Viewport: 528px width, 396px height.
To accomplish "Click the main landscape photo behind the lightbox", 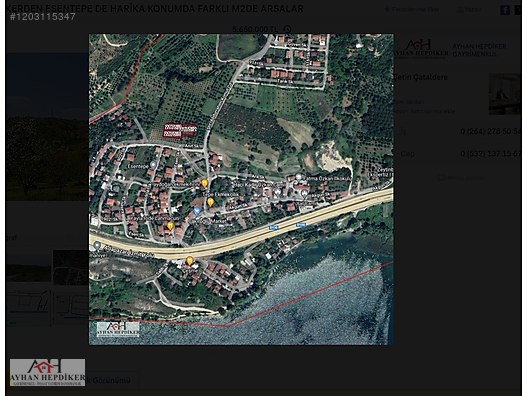I will pos(47,127).
